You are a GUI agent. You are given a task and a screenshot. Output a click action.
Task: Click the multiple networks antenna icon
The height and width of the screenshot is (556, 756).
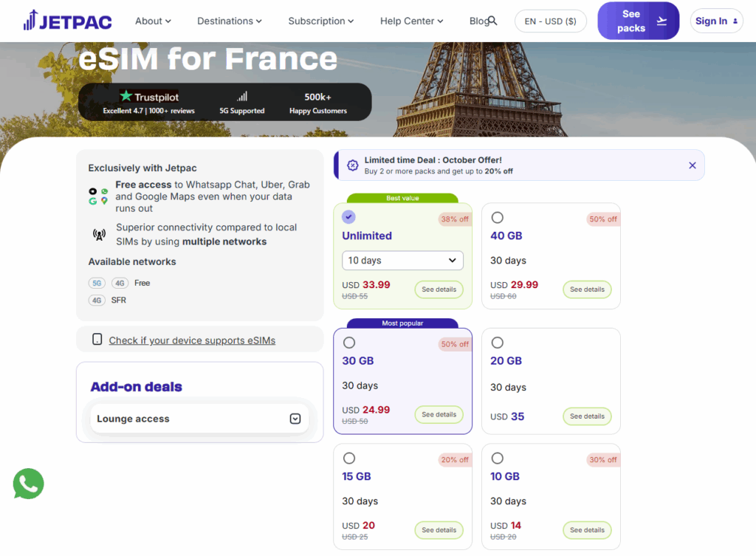pos(99,235)
